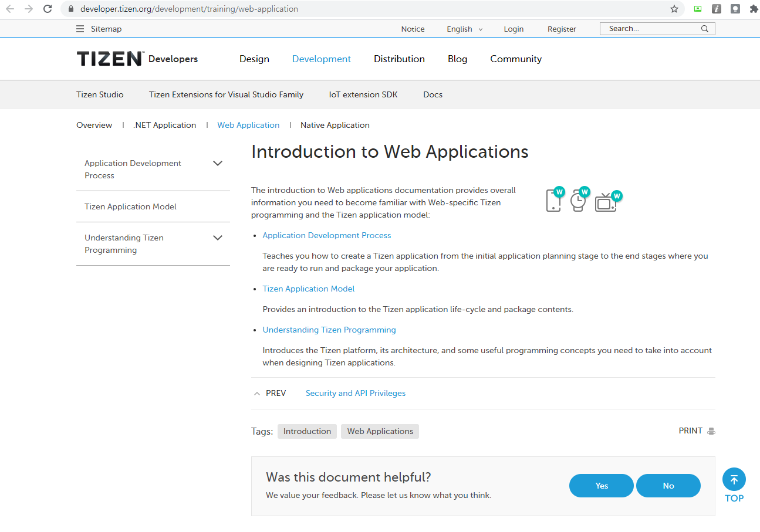This screenshot has width=760, height=532.
Task: Click the wearable watch web icon
Action: click(x=579, y=199)
